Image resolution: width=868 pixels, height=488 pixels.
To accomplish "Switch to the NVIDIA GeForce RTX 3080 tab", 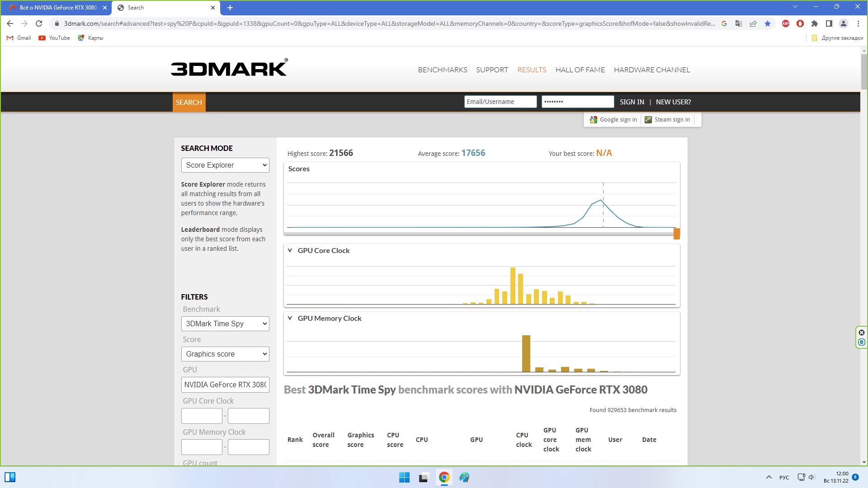I will click(59, 8).
